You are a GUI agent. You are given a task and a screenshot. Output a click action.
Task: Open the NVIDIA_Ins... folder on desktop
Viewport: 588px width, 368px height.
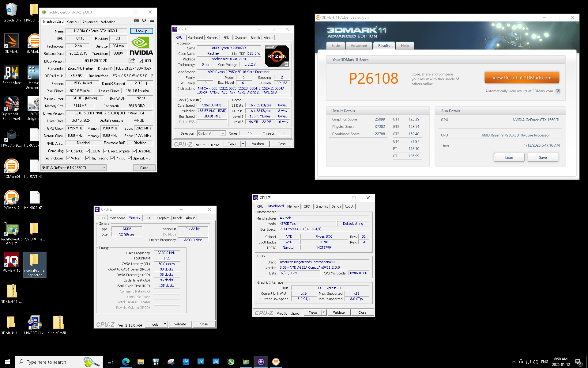tap(35, 232)
